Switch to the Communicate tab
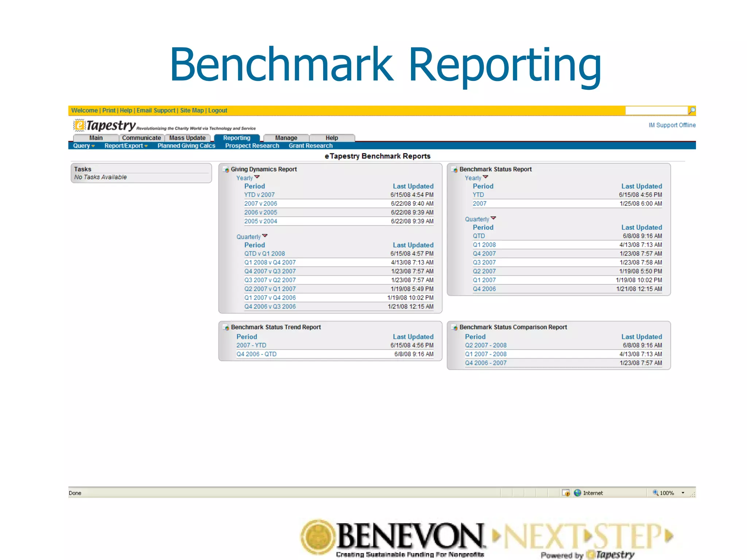 141,138
